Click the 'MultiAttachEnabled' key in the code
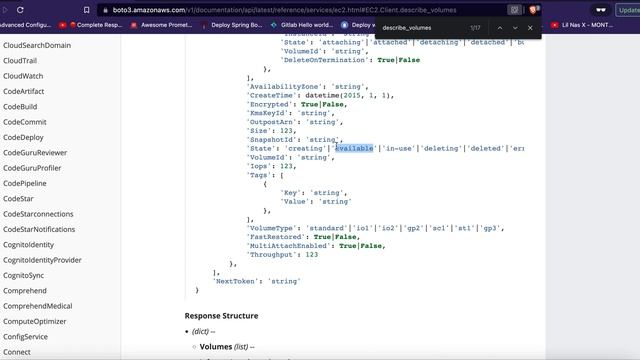The image size is (640, 360). (x=289, y=246)
